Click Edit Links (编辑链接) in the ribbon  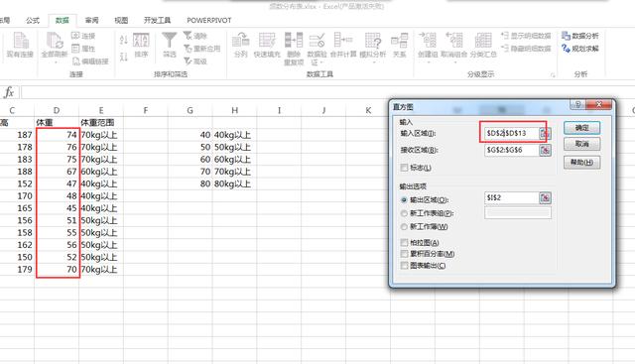click(90, 61)
